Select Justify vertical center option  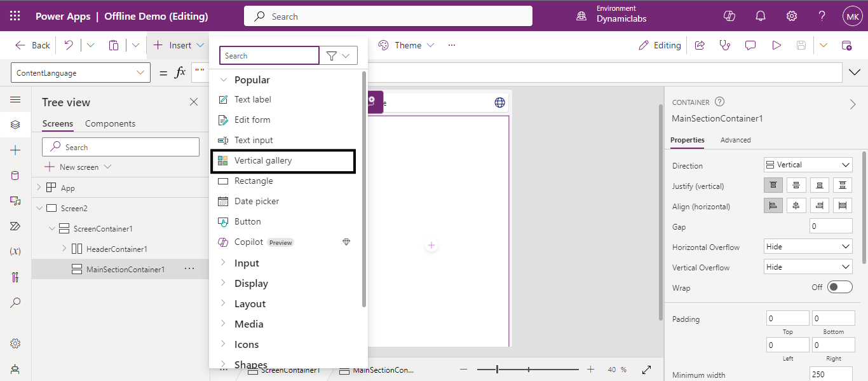pyautogui.click(x=796, y=185)
